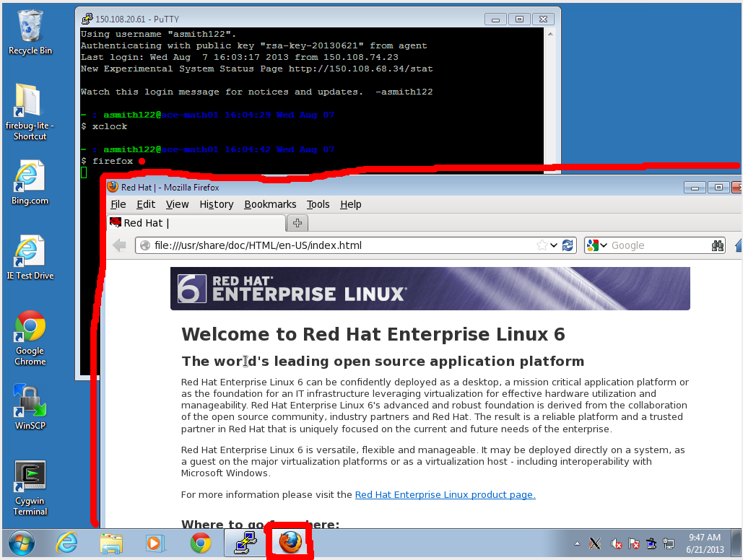Click the Firefox back arrow button
This screenshot has width=743, height=560.
[119, 245]
